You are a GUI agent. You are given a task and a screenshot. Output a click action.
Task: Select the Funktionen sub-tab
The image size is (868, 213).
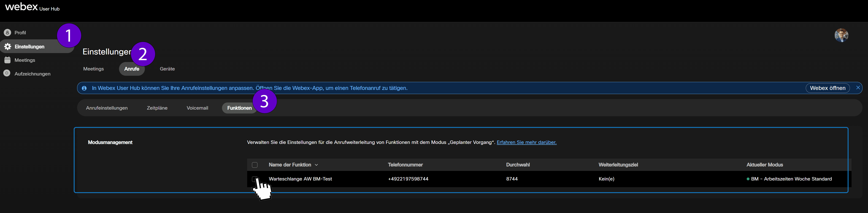239,108
